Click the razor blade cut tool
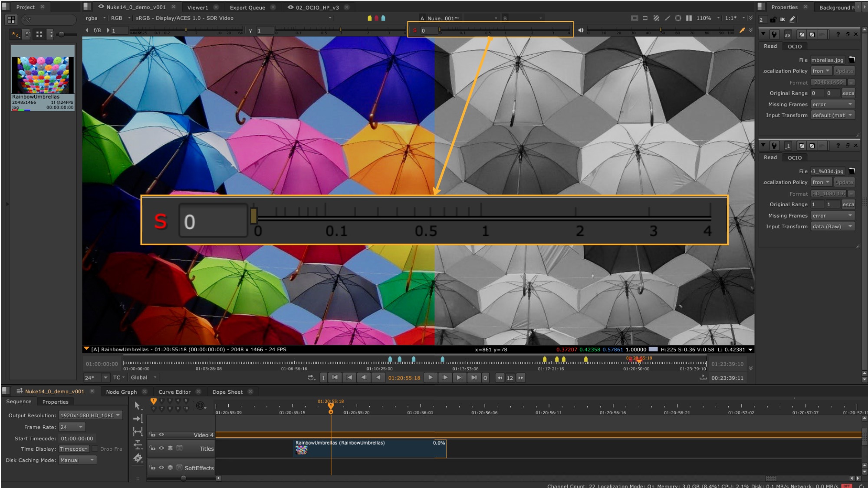 tap(138, 458)
